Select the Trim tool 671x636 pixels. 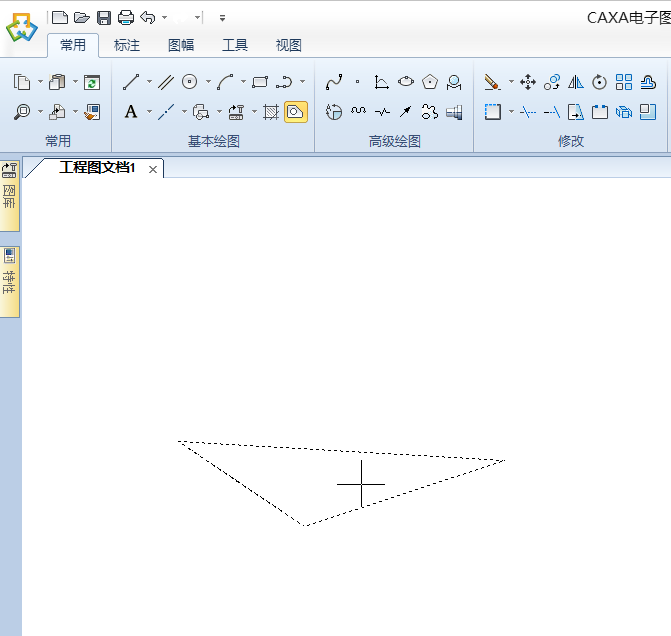[x=528, y=112]
